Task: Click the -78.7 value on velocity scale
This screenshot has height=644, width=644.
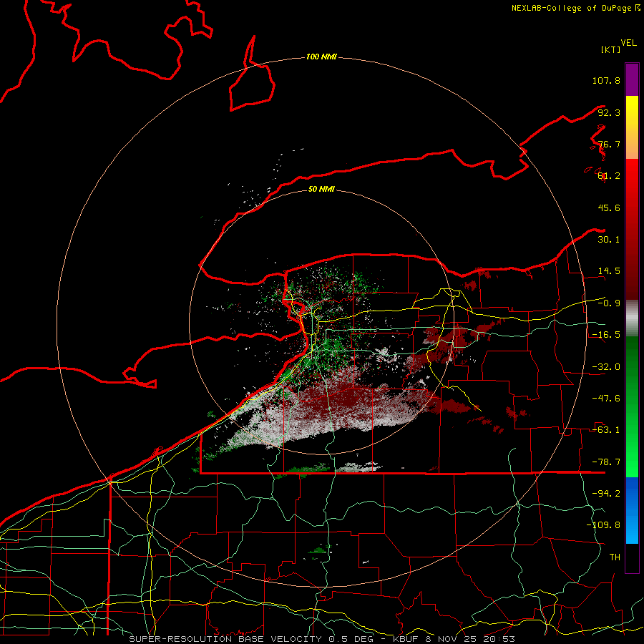Action: pyautogui.click(x=606, y=462)
